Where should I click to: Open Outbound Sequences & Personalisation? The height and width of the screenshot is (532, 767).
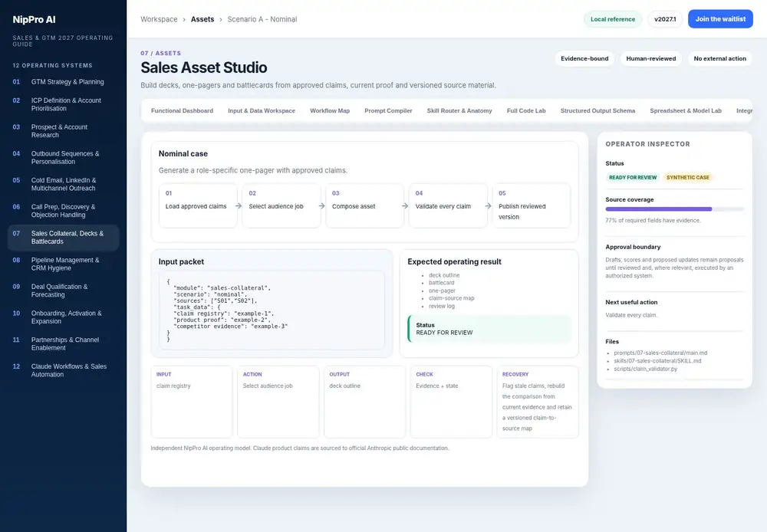tap(63, 157)
